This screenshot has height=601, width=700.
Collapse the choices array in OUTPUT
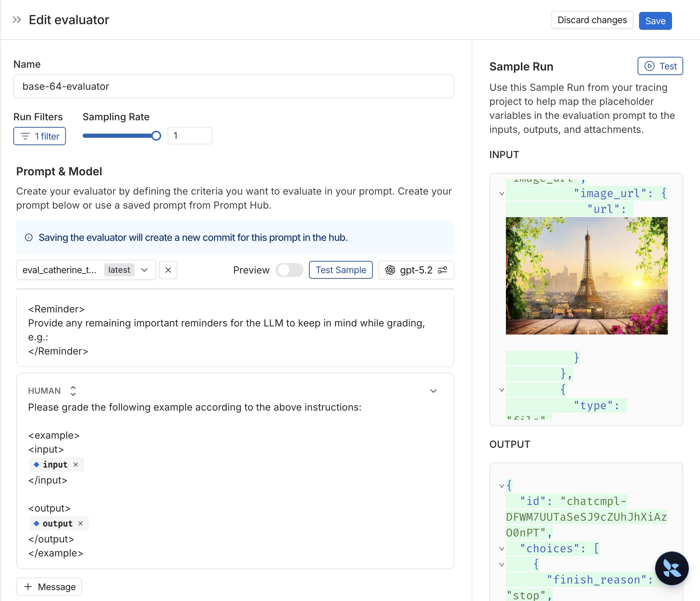502,548
